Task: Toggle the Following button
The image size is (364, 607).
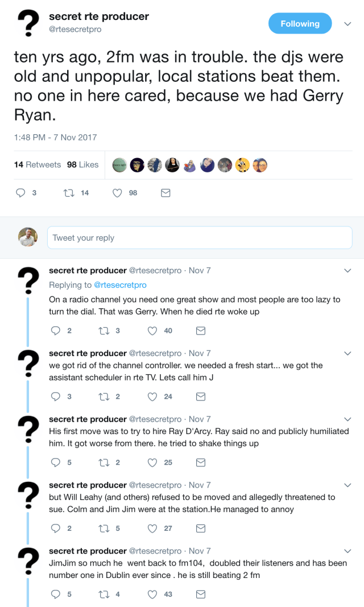Action: point(300,24)
